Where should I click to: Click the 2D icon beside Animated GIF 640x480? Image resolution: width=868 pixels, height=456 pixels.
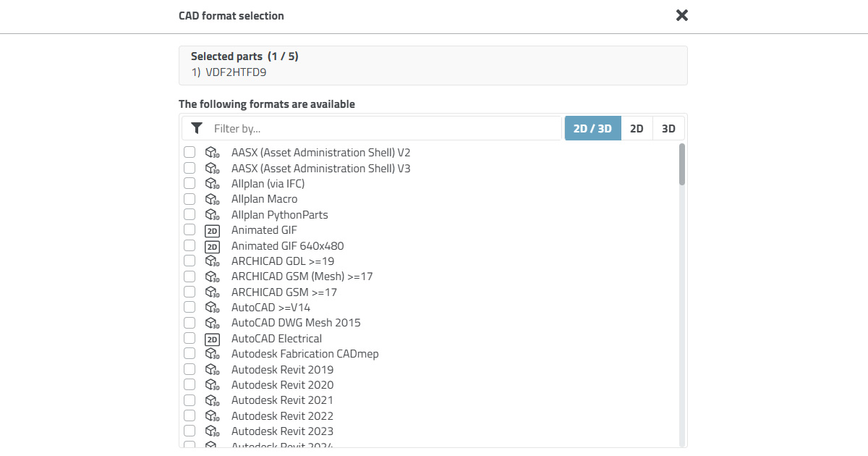pos(212,246)
